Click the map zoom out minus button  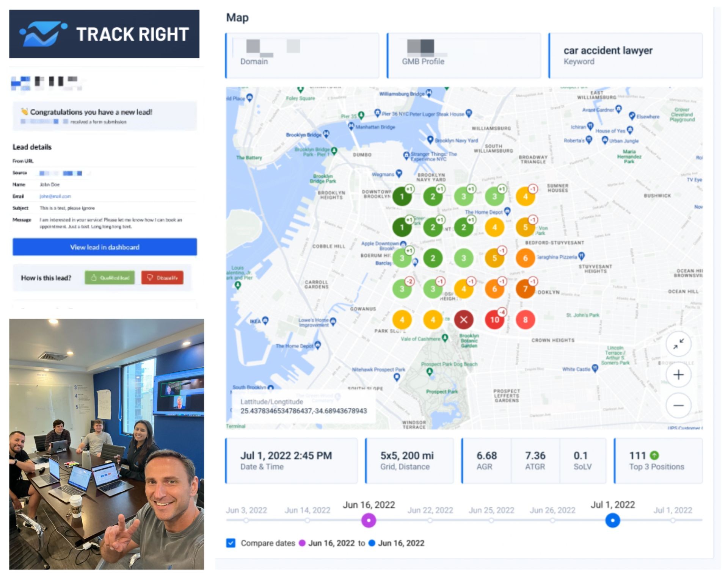click(678, 405)
